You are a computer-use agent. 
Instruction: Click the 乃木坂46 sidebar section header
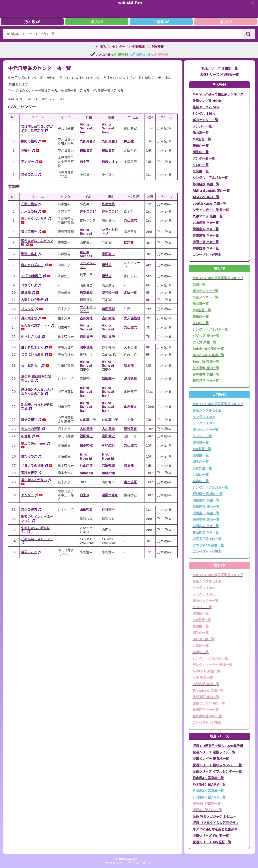coord(219,85)
